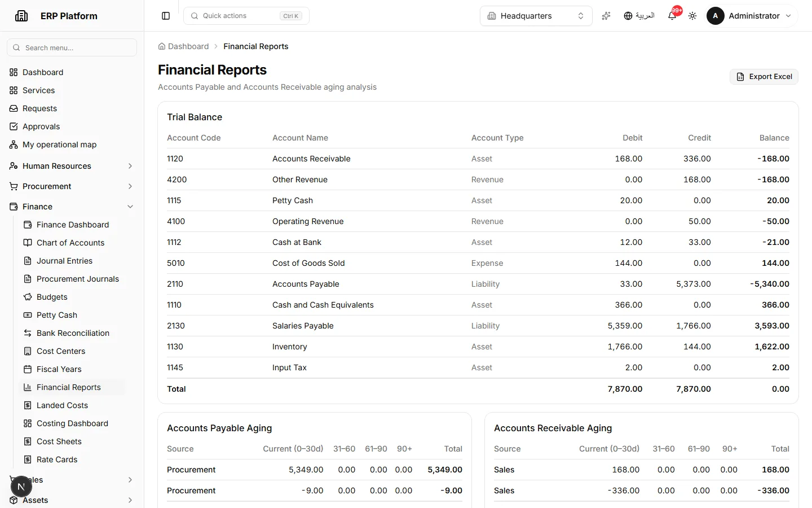The image size is (812, 508).
Task: Click the Petty Cash banknote icon
Action: coord(28,315)
